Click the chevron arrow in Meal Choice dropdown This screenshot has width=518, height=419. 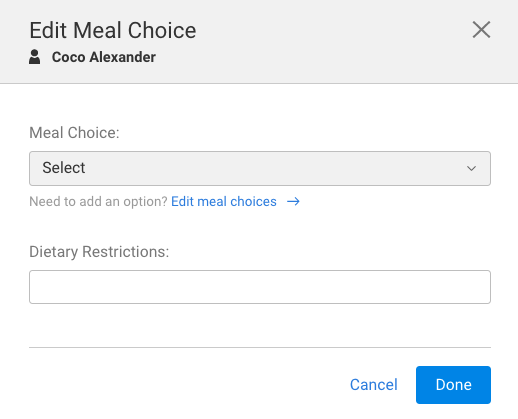pyautogui.click(x=471, y=168)
